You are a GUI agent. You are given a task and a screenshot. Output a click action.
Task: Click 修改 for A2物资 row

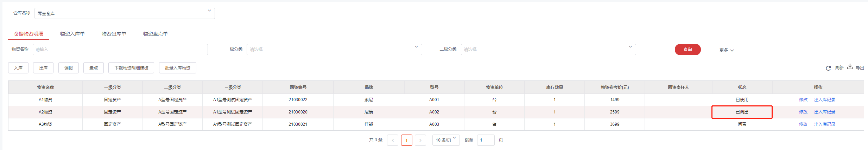803,112
